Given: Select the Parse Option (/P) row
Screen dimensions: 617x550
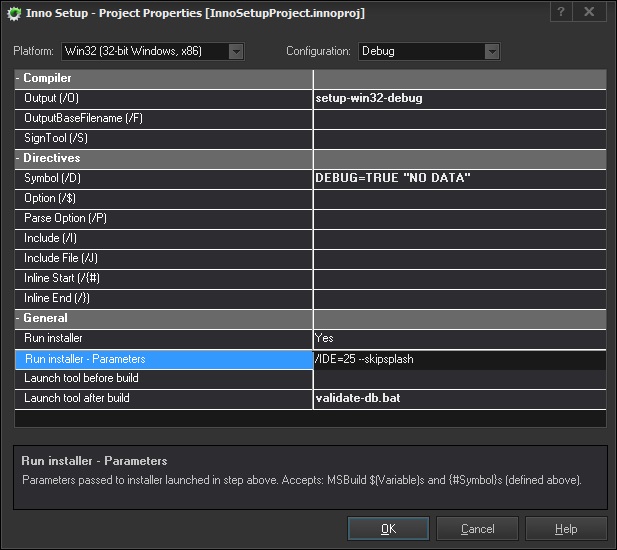Looking at the screenshot, I should (x=164, y=218).
